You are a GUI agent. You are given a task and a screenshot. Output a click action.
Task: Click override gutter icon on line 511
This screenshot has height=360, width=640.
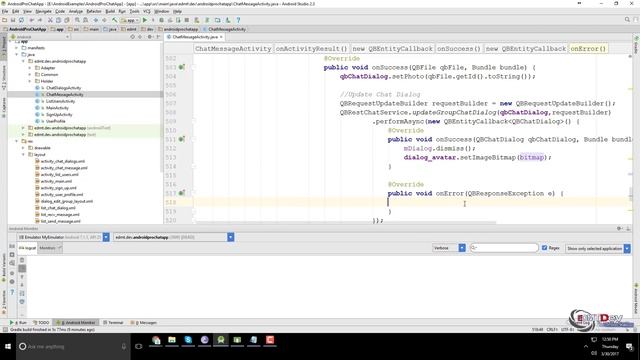coord(182,139)
